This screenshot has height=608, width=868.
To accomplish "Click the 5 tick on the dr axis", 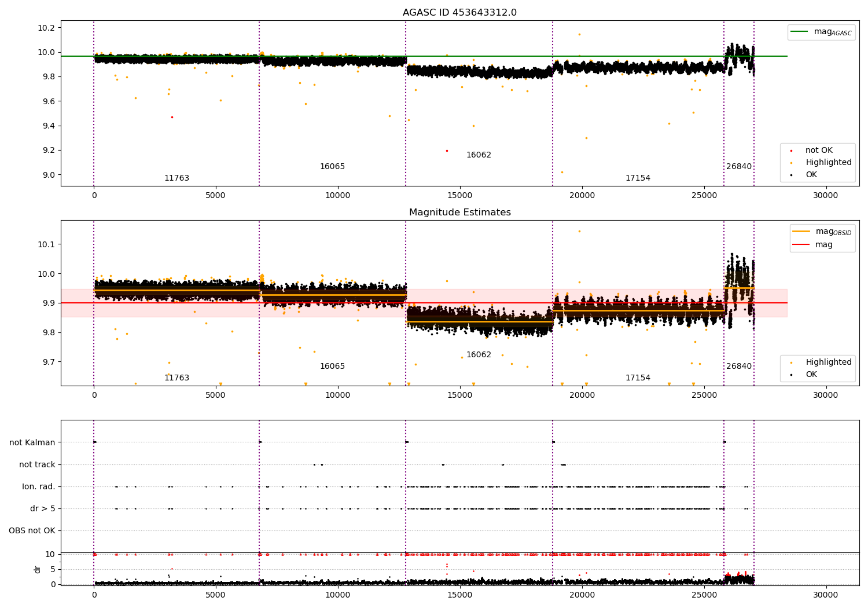I will click(53, 569).
